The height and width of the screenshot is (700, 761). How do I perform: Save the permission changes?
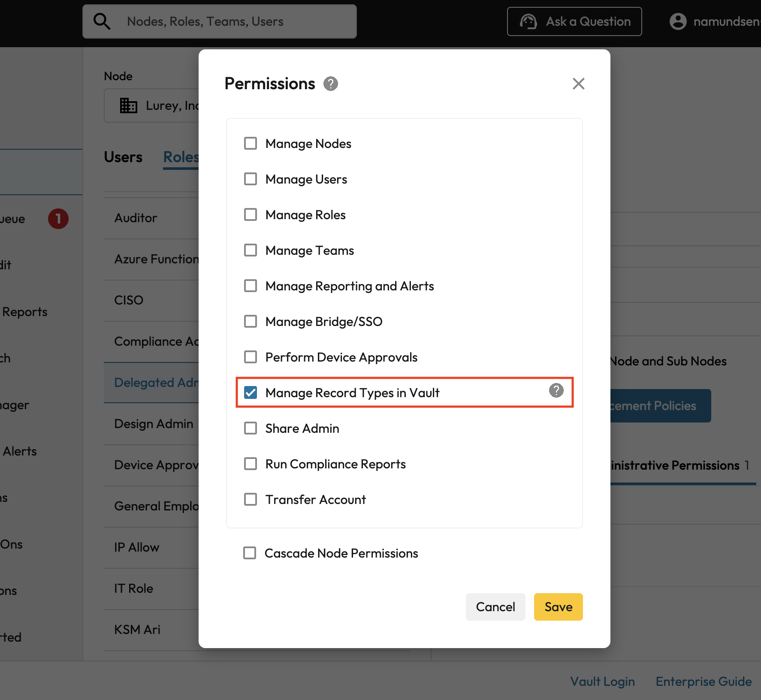(558, 606)
